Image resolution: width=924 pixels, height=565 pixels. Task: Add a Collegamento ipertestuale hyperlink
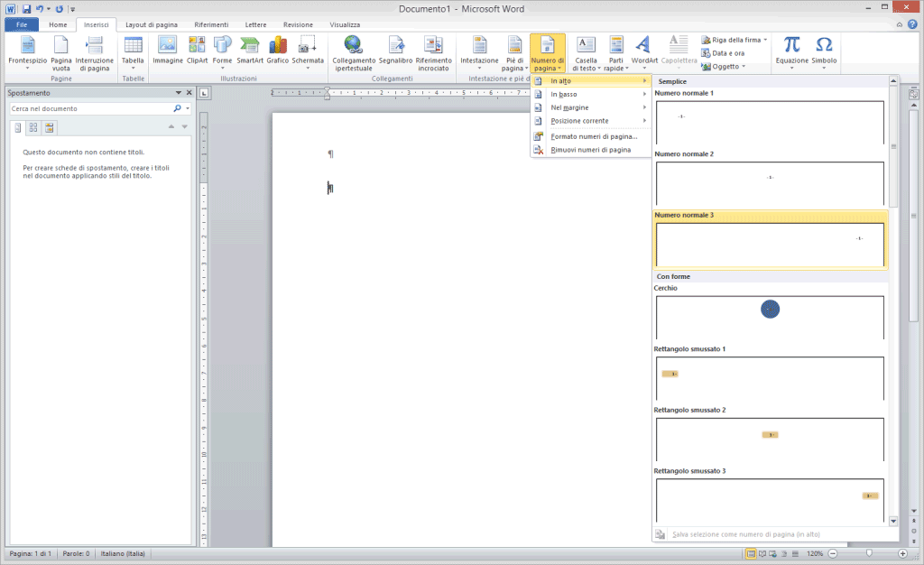click(x=354, y=53)
